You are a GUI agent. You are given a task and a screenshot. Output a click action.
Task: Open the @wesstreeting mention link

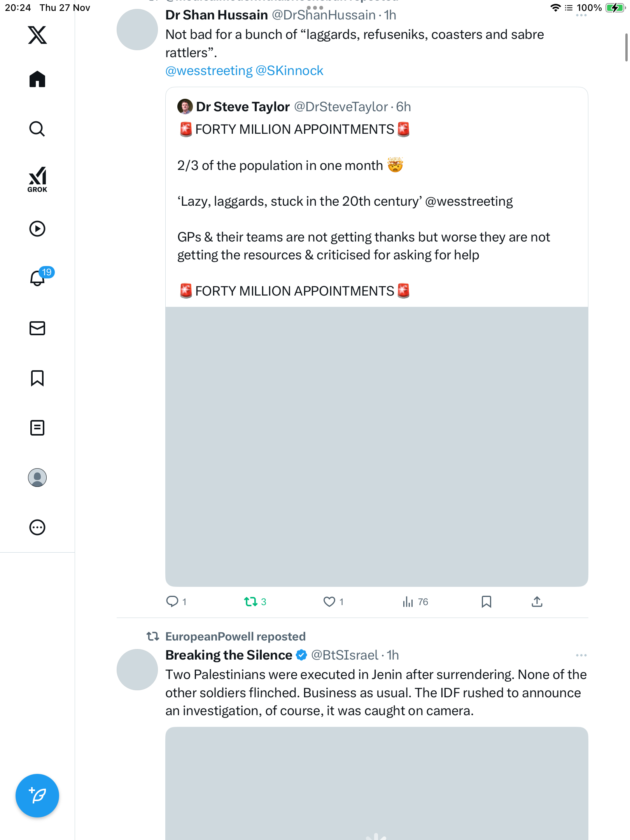click(209, 71)
